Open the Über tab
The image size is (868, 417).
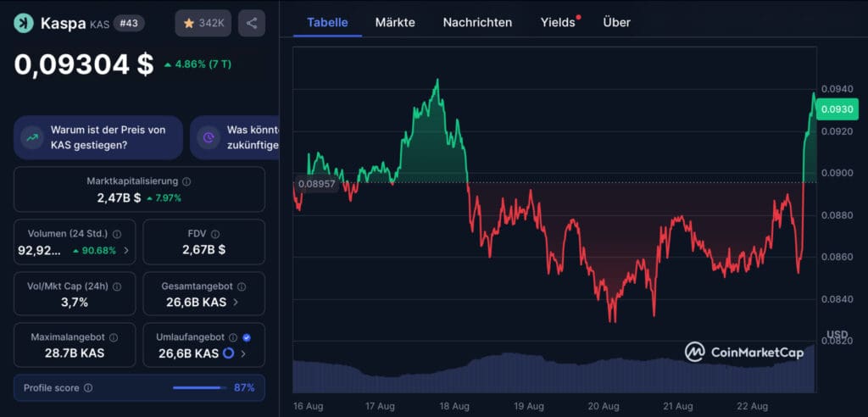click(616, 22)
